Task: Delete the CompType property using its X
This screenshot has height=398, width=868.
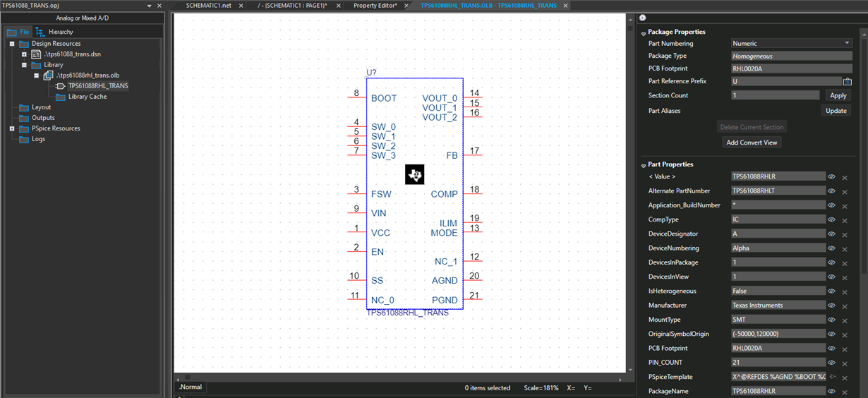Action: click(845, 219)
